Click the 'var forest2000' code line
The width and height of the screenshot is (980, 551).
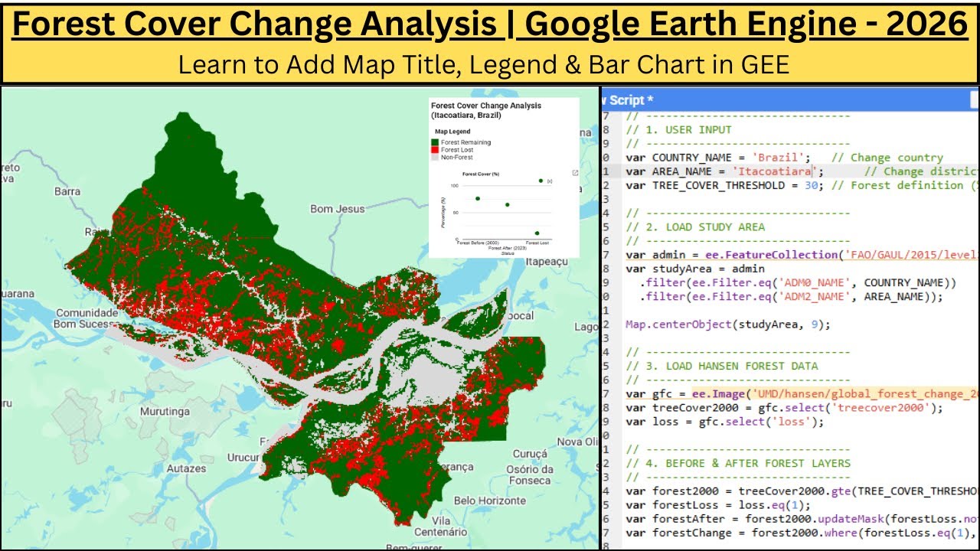point(802,491)
